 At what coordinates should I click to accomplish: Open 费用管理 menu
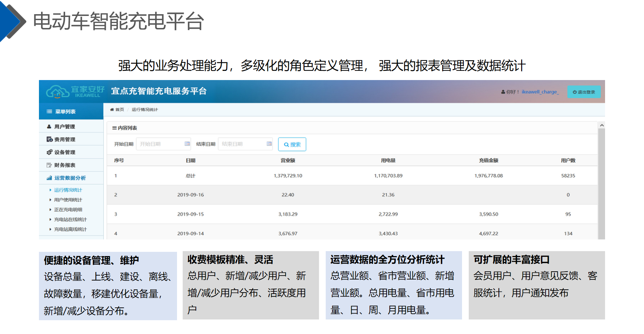pyautogui.click(x=71, y=139)
